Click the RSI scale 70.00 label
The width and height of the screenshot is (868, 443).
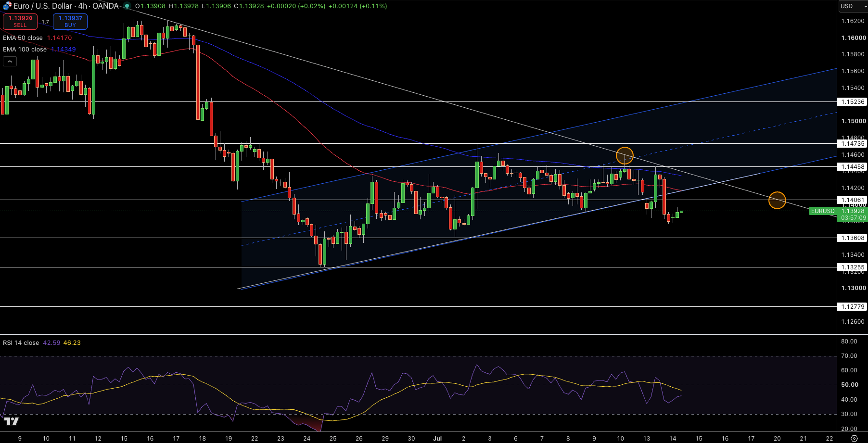pyautogui.click(x=849, y=356)
